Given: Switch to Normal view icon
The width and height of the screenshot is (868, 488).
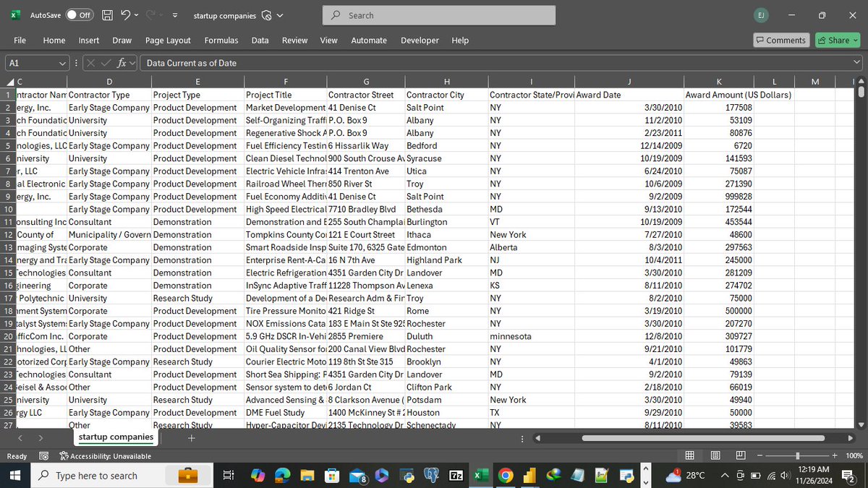Looking at the screenshot, I should [x=689, y=455].
